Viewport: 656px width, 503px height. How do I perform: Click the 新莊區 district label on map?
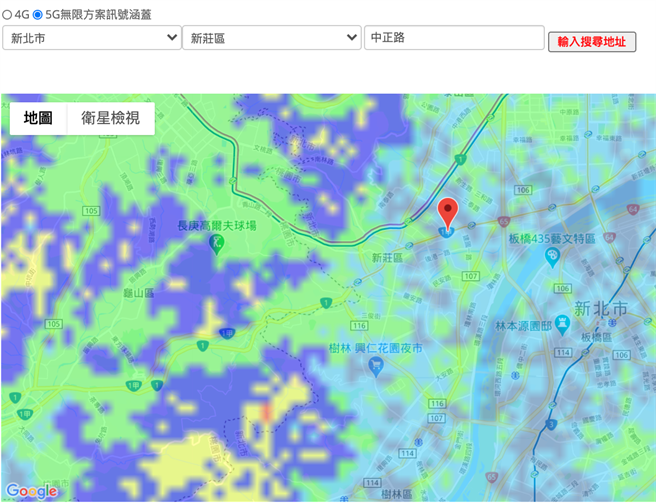pyautogui.click(x=387, y=258)
